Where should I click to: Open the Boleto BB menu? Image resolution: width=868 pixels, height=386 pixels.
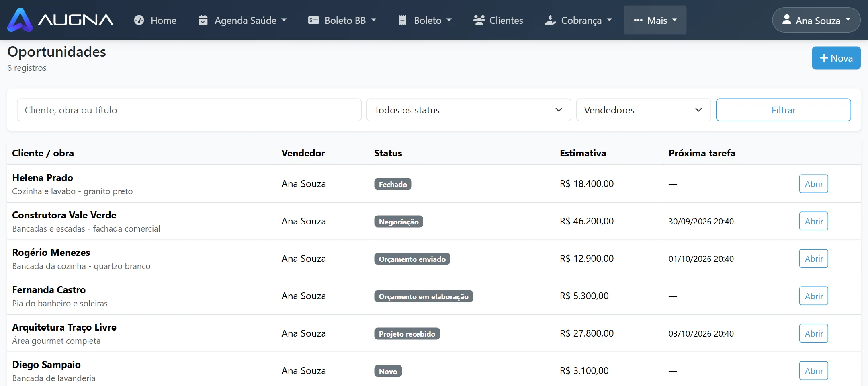pyautogui.click(x=342, y=20)
